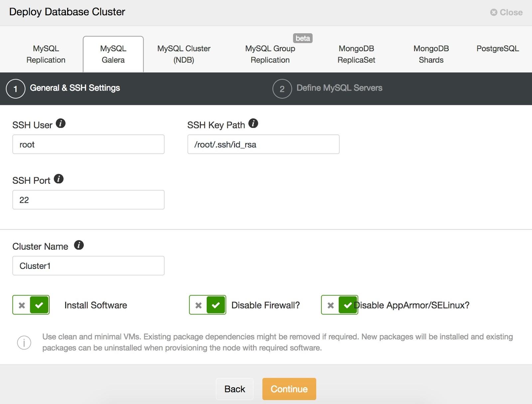Toggle the Disable AppArmor/SELinux switch
Viewport: 532px width, 404px height.
pos(339,305)
